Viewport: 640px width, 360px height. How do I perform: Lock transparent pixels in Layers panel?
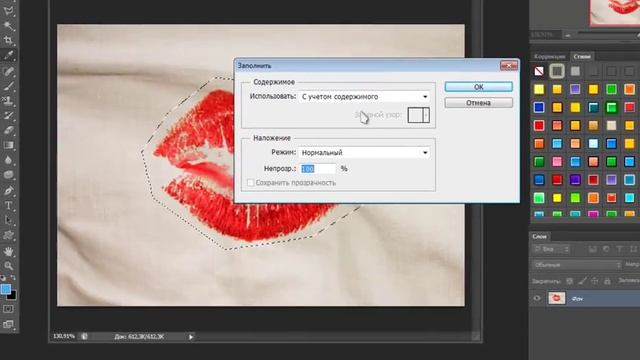click(570, 281)
